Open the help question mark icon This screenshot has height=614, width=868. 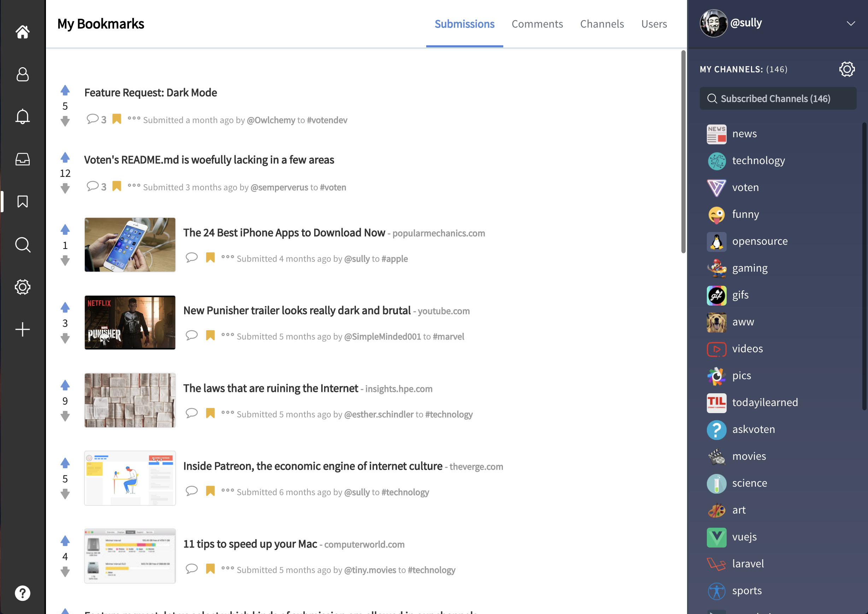click(22, 593)
